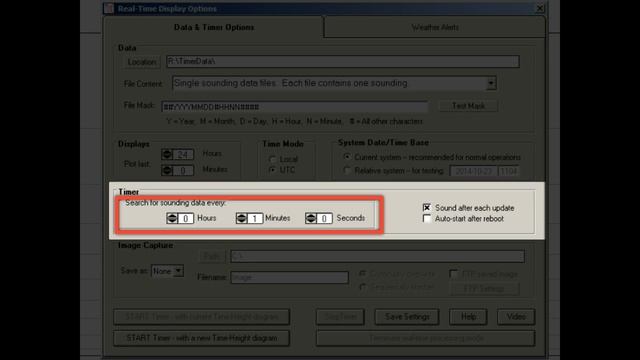Click the Timer Minutes value box

coord(255,218)
